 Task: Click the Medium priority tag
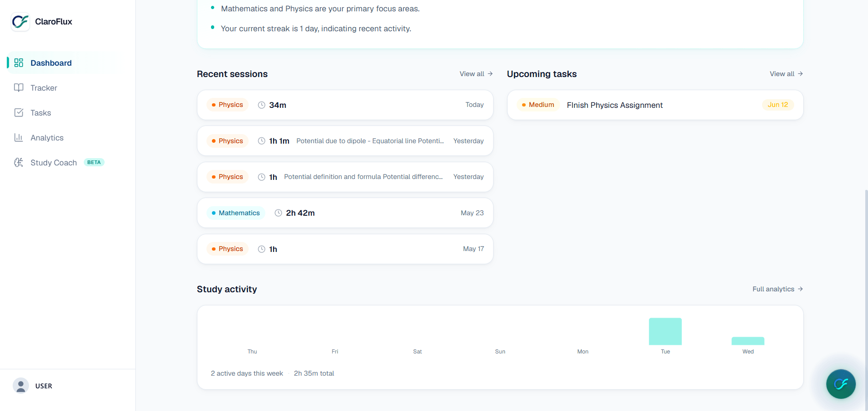pyautogui.click(x=538, y=105)
